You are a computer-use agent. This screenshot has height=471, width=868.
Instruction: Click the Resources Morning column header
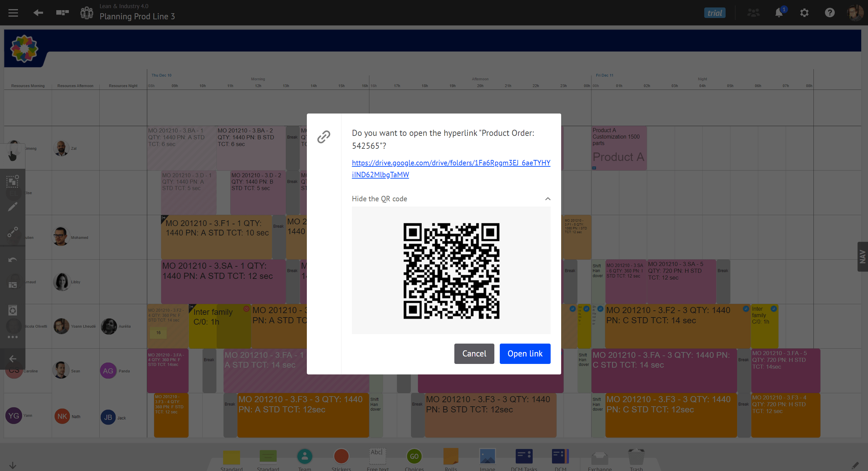point(28,86)
